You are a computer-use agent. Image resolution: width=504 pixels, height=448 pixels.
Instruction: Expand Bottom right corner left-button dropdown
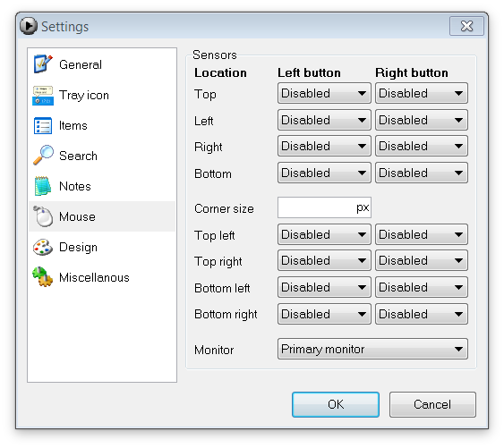tap(324, 314)
